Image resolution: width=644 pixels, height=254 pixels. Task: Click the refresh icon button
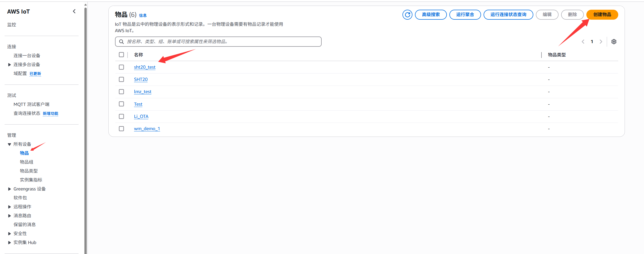tap(407, 15)
